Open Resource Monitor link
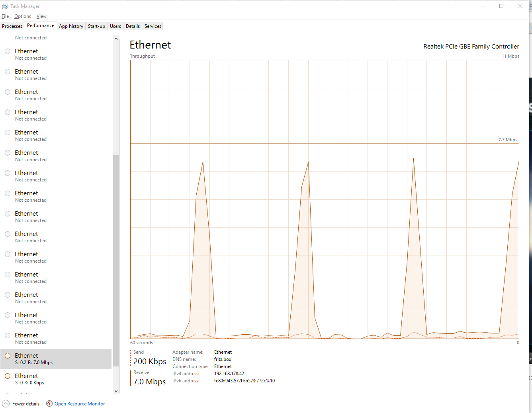The image size is (532, 413). point(80,404)
